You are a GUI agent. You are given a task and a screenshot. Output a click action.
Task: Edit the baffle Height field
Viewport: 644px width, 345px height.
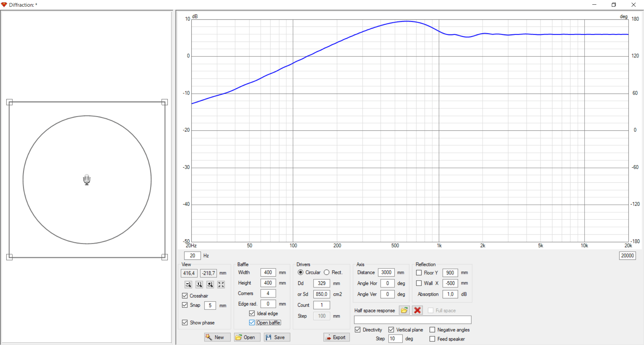[268, 283]
